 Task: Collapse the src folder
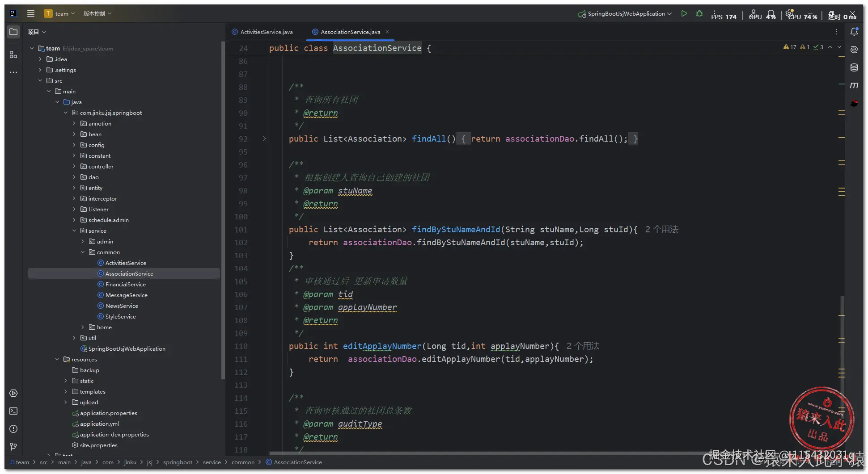coord(40,80)
